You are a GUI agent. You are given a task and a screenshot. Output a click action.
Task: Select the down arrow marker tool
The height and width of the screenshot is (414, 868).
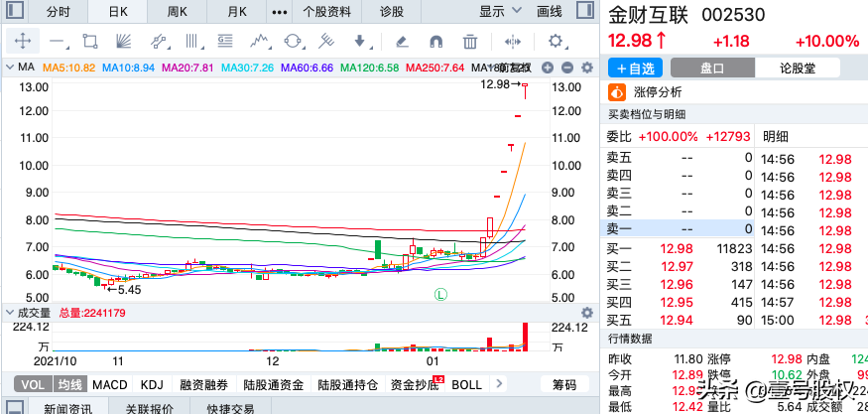point(360,41)
